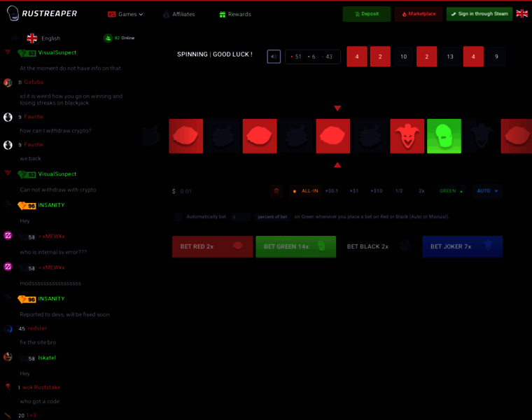This screenshot has width=532, height=420.
Task: Expand the GREEN dropdown
Action: 451,191
